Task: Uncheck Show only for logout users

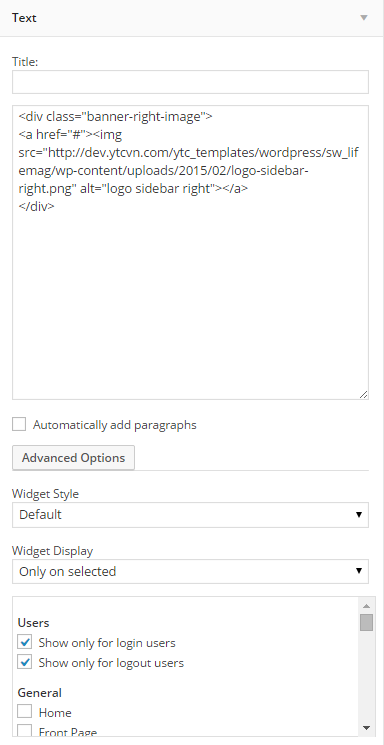Action: point(24,662)
